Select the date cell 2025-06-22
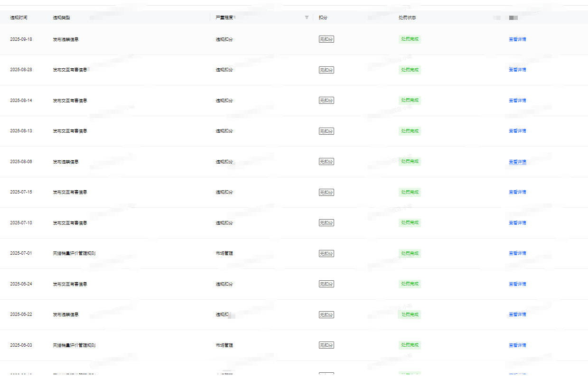 [21, 314]
